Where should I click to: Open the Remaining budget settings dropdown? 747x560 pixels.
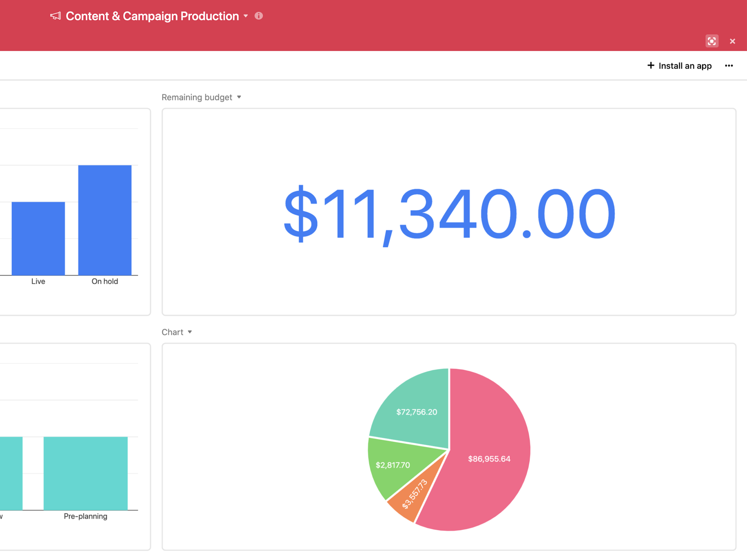point(239,97)
